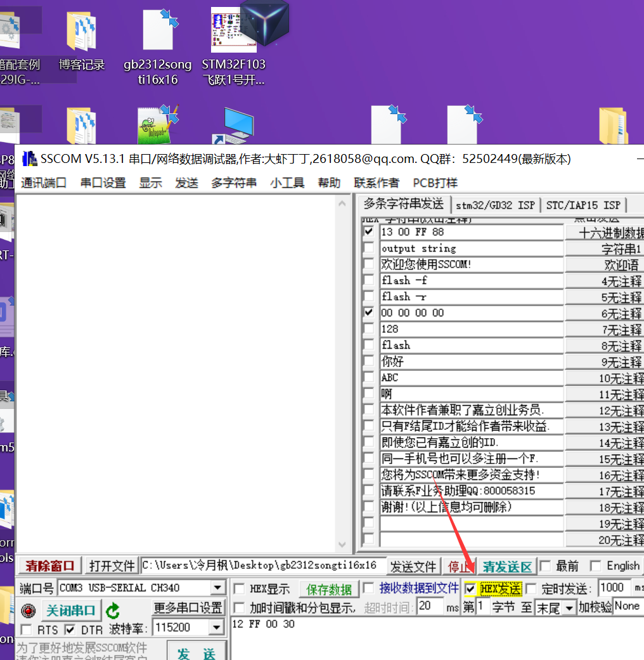This screenshot has height=660, width=644.
Task: Click the 发送文件 button
Action: point(413,567)
